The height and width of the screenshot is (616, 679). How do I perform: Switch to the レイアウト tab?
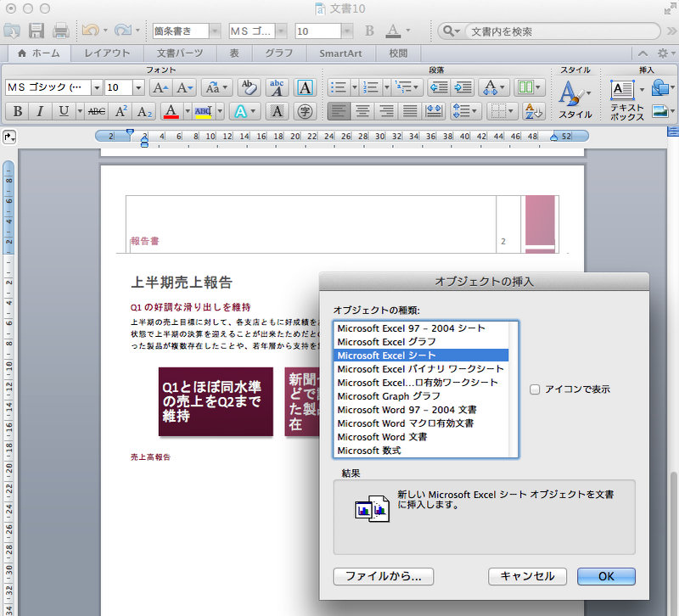[107, 53]
